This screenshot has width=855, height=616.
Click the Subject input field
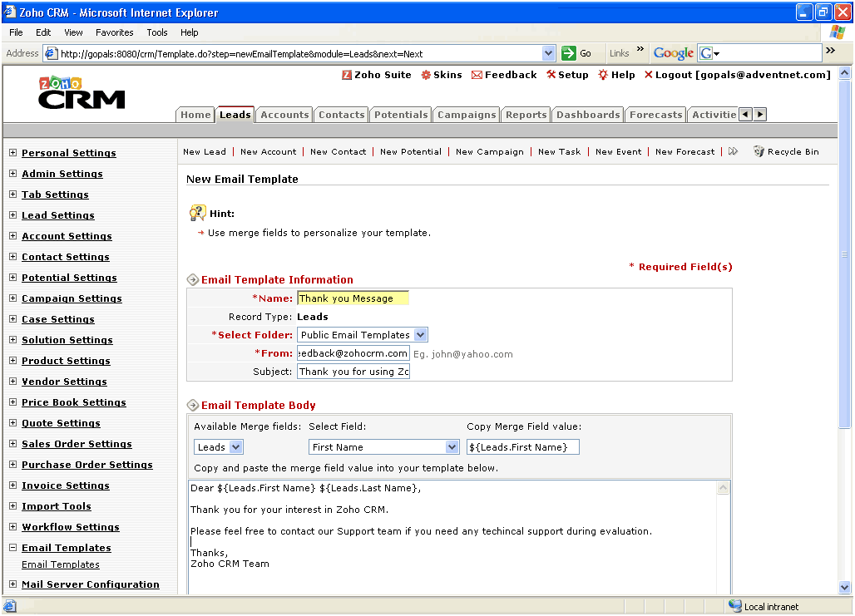[x=353, y=372]
